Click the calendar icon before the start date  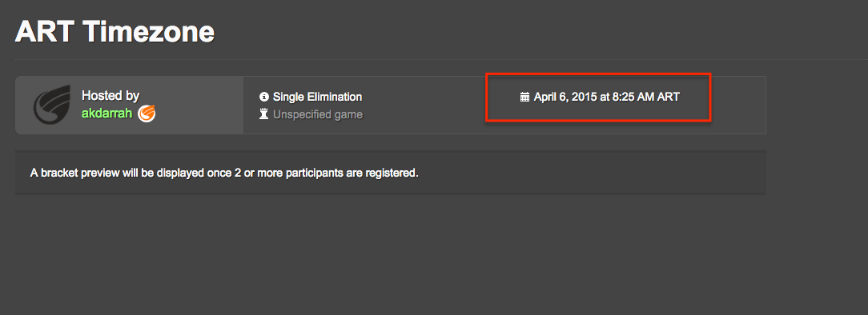525,98
